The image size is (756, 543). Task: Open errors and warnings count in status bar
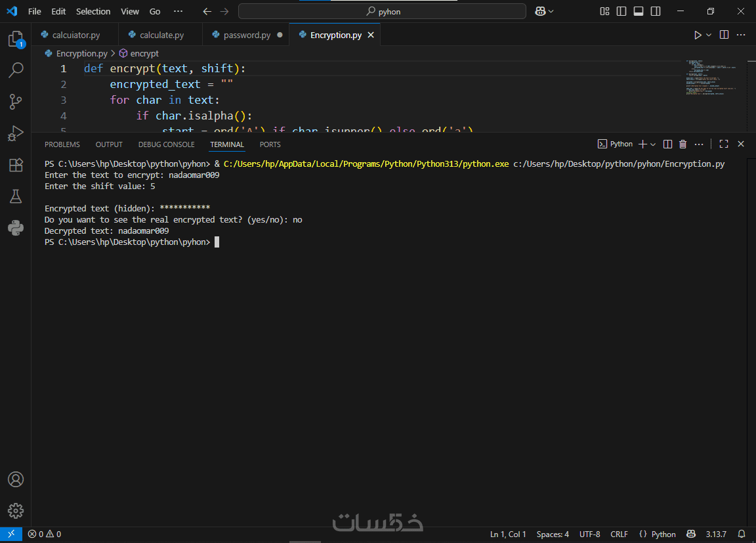45,534
